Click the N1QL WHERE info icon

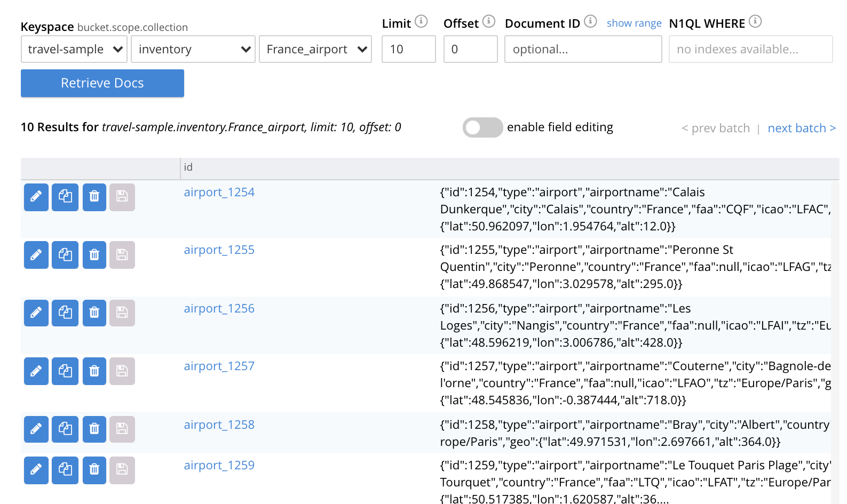click(x=755, y=21)
